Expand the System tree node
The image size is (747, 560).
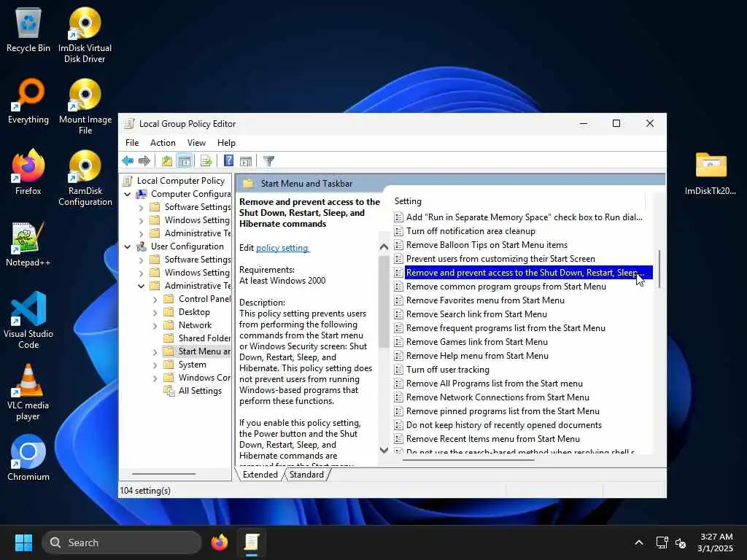tap(155, 365)
